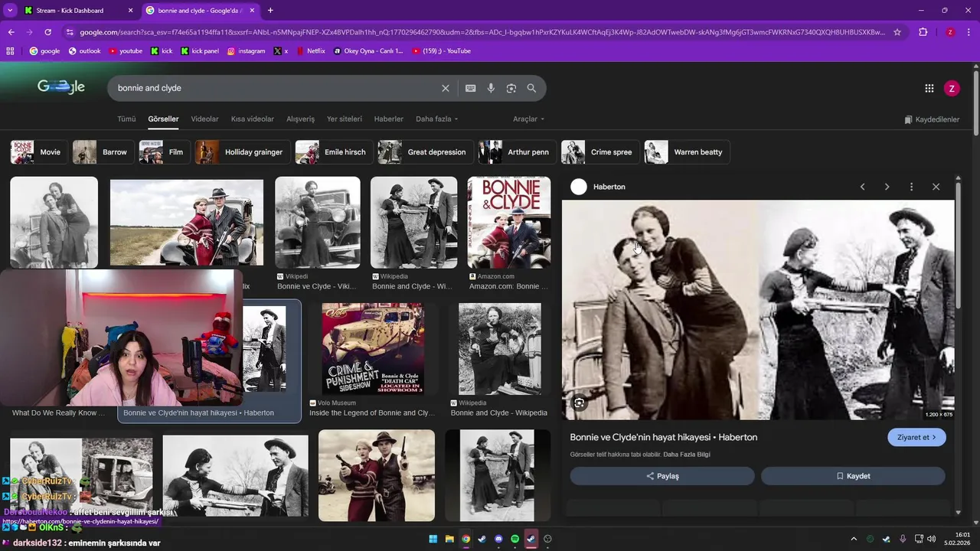This screenshot has width=980, height=551.
Task: Open File Explorer from the taskbar
Action: click(x=449, y=539)
